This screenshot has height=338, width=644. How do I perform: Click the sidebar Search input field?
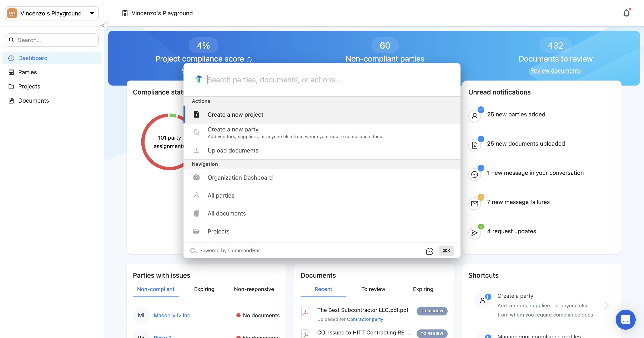point(56,40)
